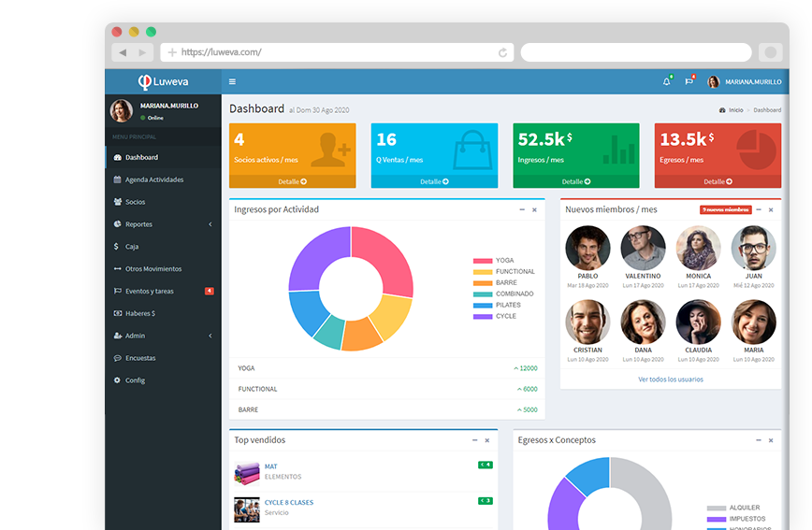Image resolution: width=812 pixels, height=530 pixels.
Task: Click the browser search field
Action: [636, 52]
